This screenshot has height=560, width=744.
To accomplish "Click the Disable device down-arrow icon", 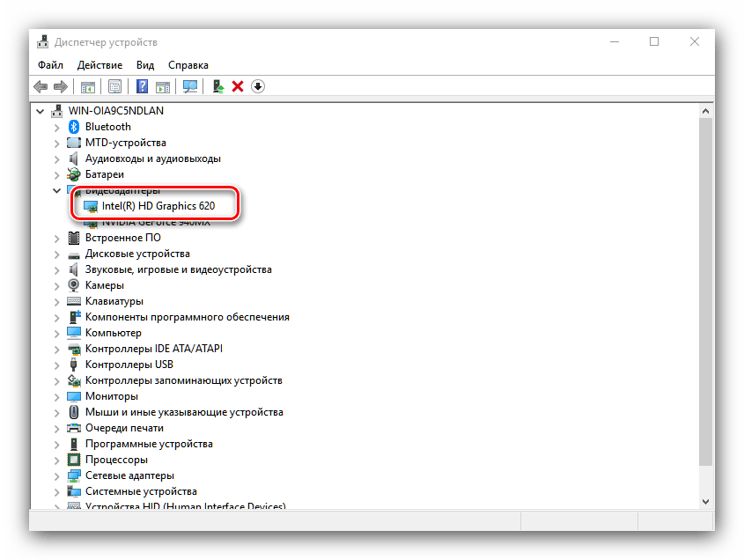I will point(258,86).
